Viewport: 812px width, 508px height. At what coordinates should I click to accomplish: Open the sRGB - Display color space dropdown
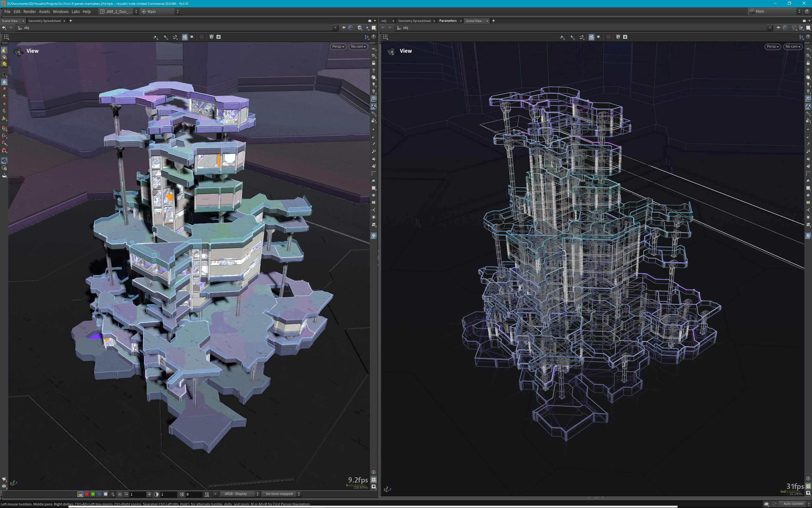tap(240, 494)
